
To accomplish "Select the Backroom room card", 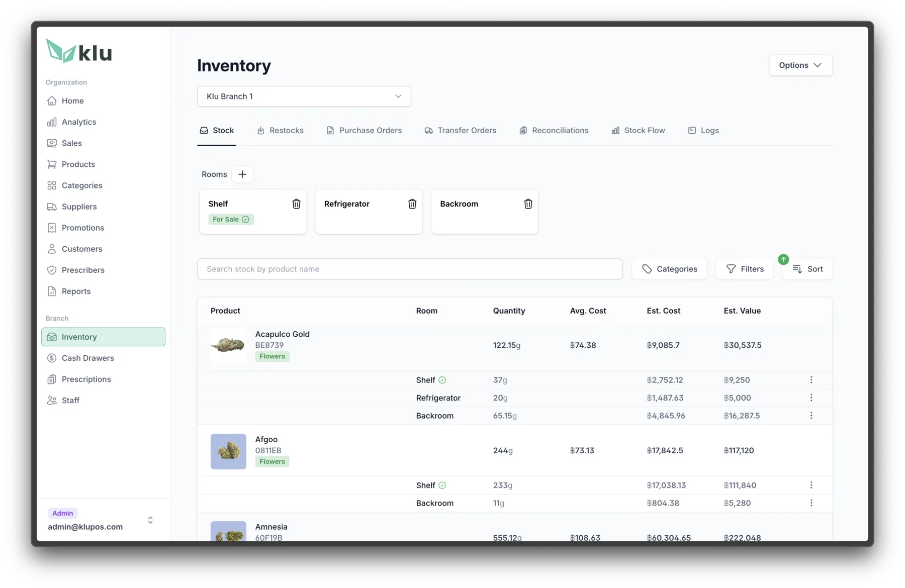I will click(485, 212).
